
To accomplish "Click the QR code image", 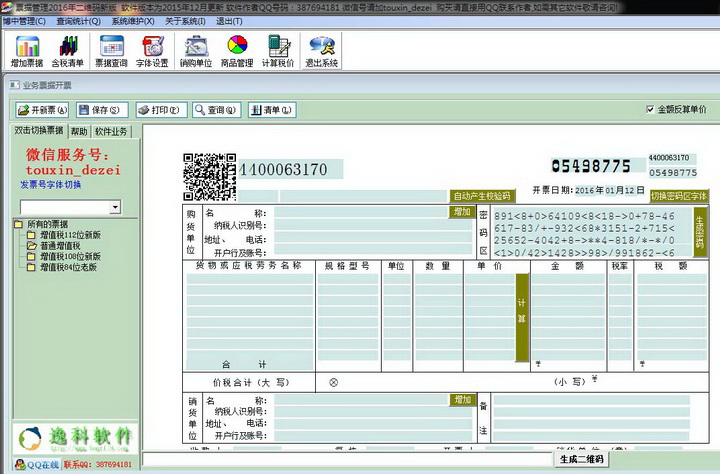I will pos(209,177).
